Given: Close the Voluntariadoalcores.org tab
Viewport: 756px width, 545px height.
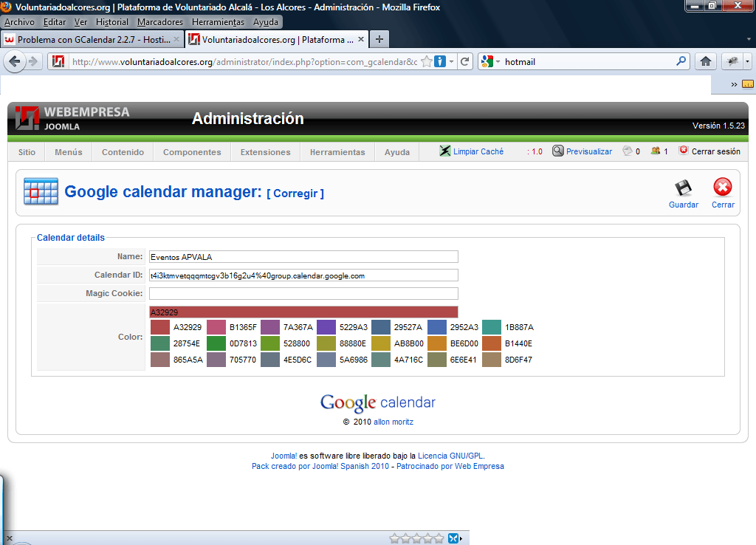Looking at the screenshot, I should click(360, 40).
